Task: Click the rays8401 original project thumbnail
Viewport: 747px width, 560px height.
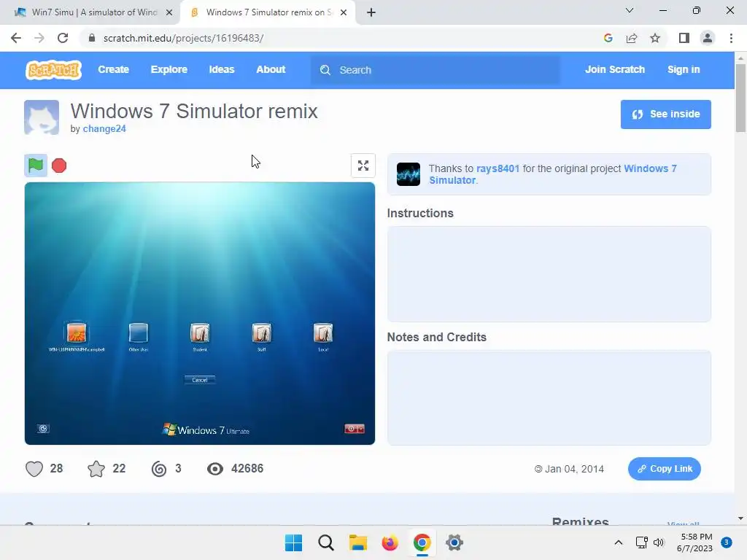Action: point(409,174)
